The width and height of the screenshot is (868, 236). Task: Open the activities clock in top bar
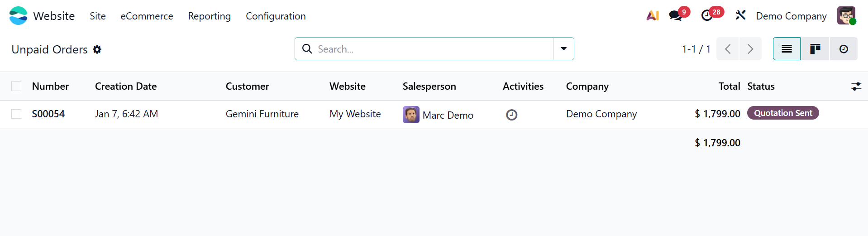tap(706, 16)
